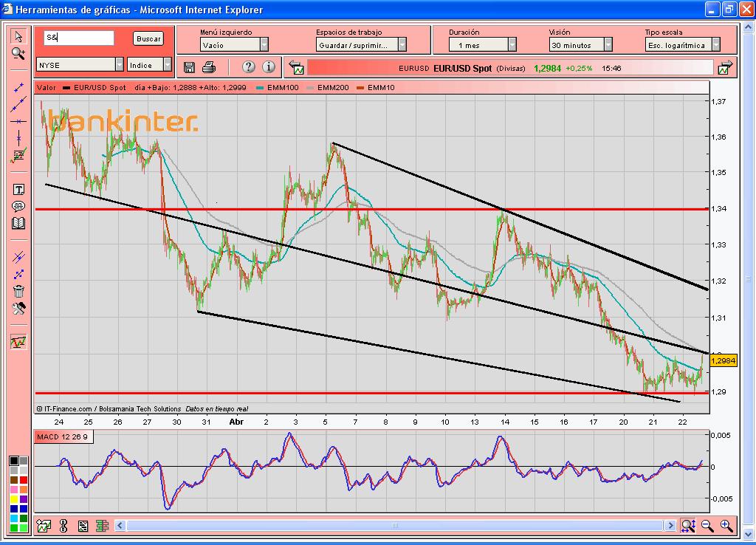Click the Internet Explorer title bar icon
Viewport: 756px width, 545px height.
coord(7,9)
